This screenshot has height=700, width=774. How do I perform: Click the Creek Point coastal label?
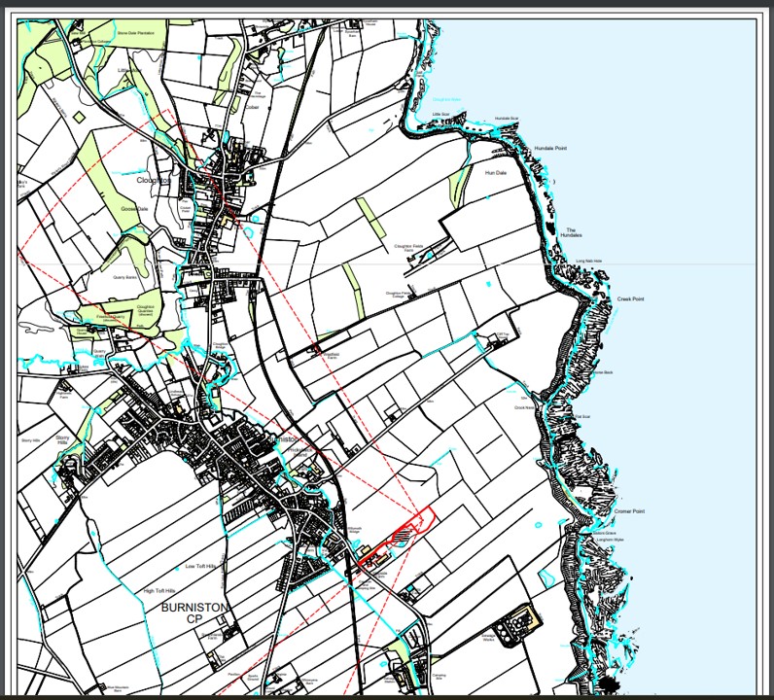click(630, 298)
